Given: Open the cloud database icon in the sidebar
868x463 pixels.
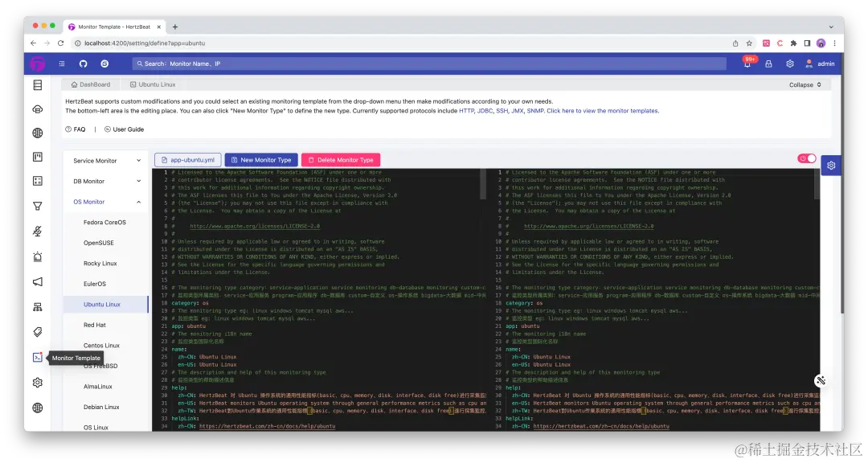Looking at the screenshot, I should [x=38, y=109].
